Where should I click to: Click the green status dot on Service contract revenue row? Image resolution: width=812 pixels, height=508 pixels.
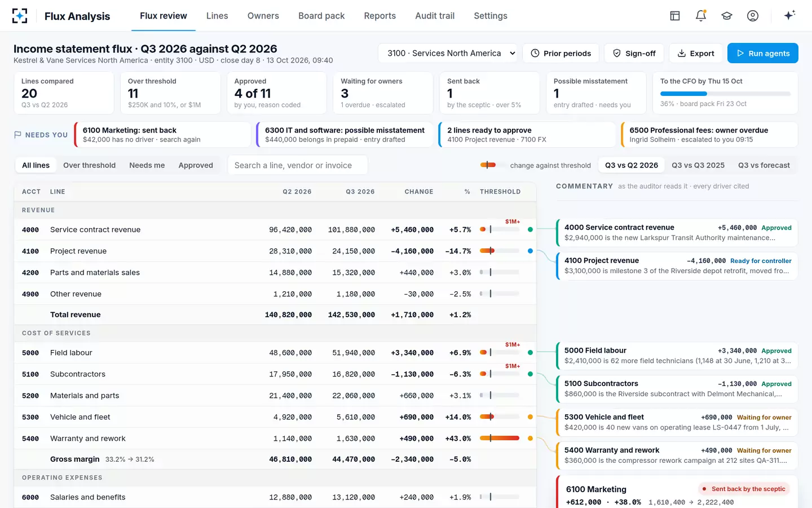click(x=530, y=230)
